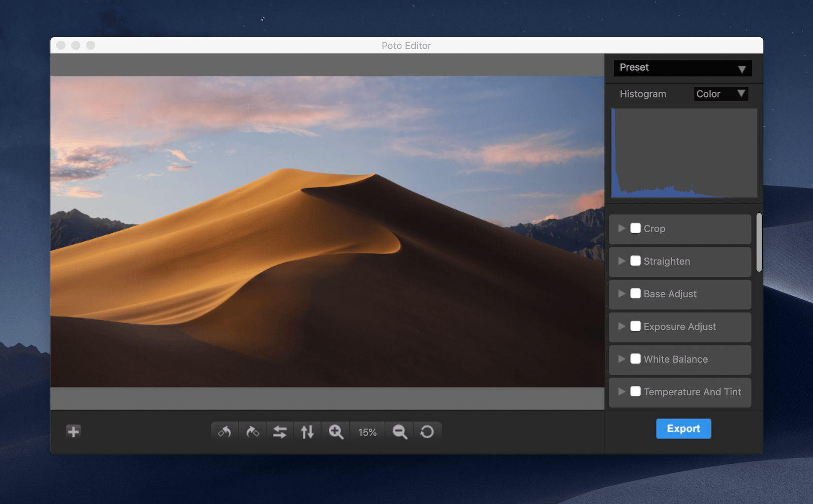Click the Poto Editor window title

point(407,46)
